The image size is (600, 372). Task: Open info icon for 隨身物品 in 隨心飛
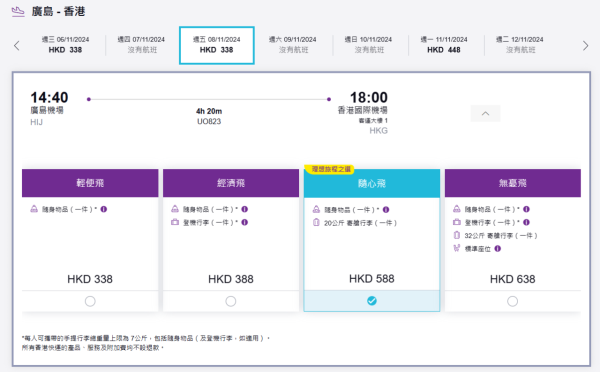click(386, 209)
